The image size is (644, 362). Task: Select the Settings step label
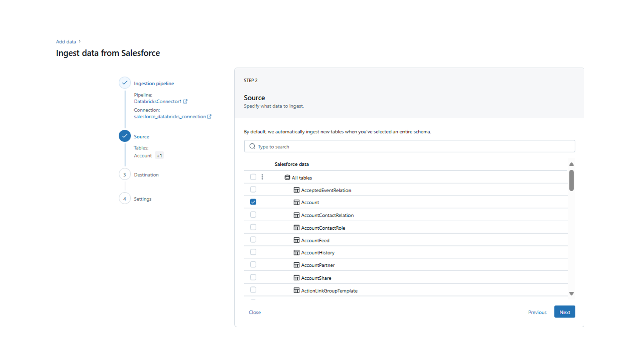pyautogui.click(x=142, y=199)
